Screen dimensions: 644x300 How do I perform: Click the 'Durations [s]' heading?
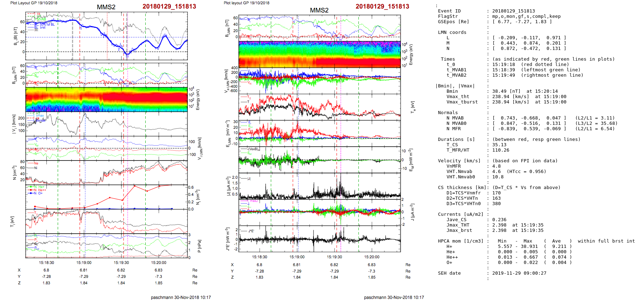pyautogui.click(x=457, y=139)
